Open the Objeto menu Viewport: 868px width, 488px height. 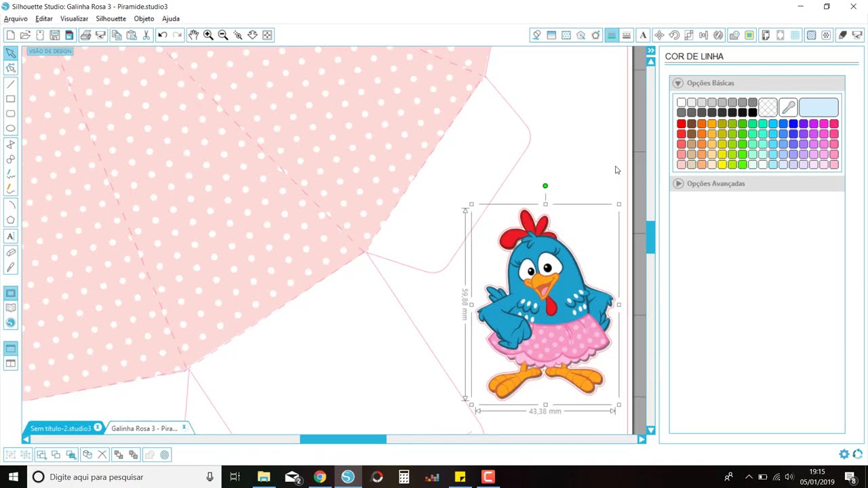click(144, 19)
